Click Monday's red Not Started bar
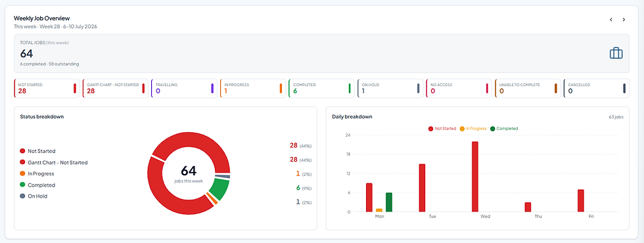 pos(369,198)
